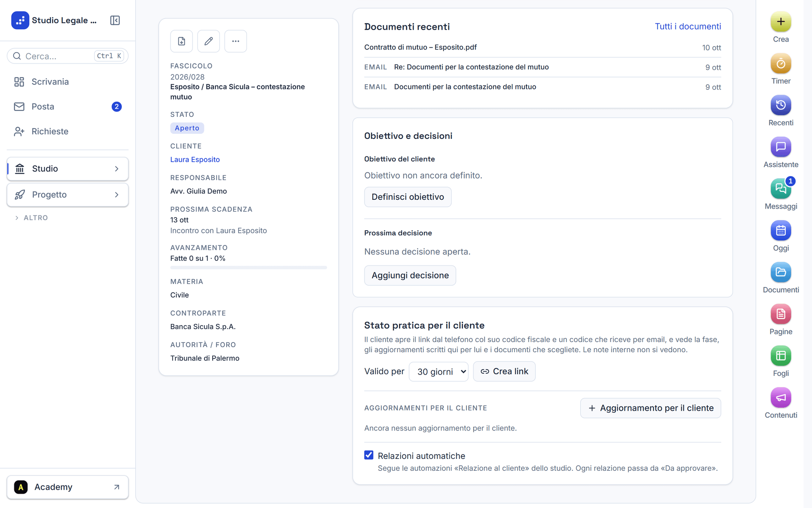Collapse the sidebar with the panel icon
Viewport: 812px width, 508px height.
115,20
